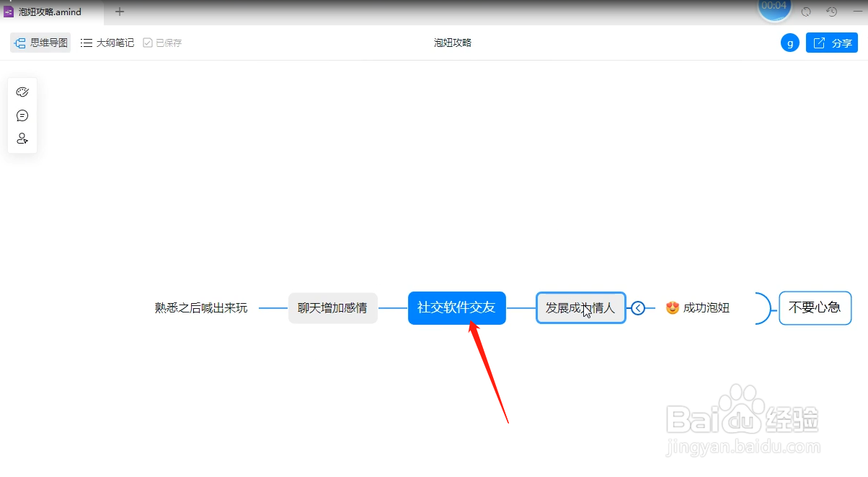Switch to 思维导图 mind map mode
Screen dimensions: 868x477
46,43
